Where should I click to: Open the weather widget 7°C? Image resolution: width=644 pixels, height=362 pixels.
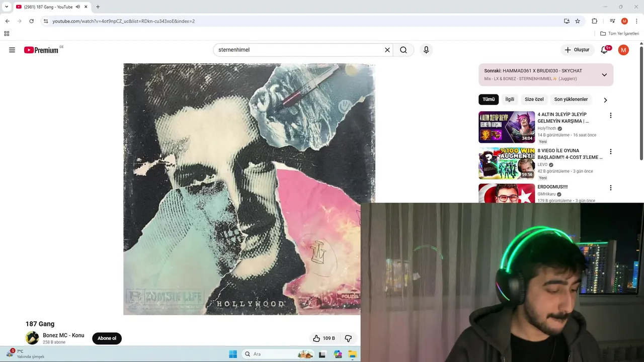point(25,353)
